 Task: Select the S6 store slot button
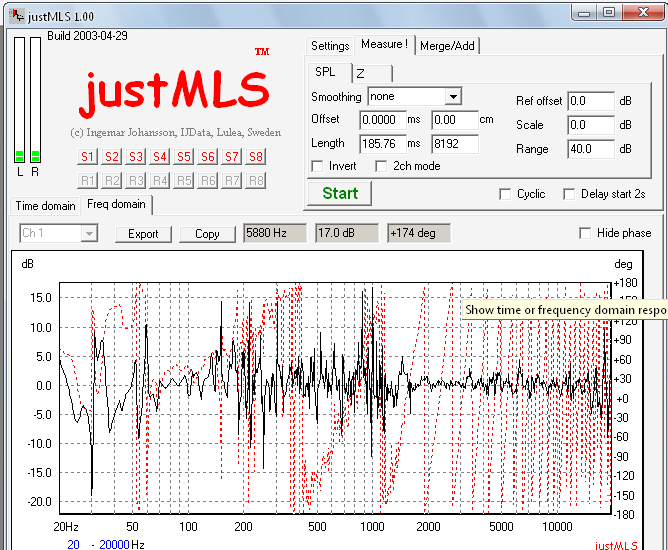point(208,157)
